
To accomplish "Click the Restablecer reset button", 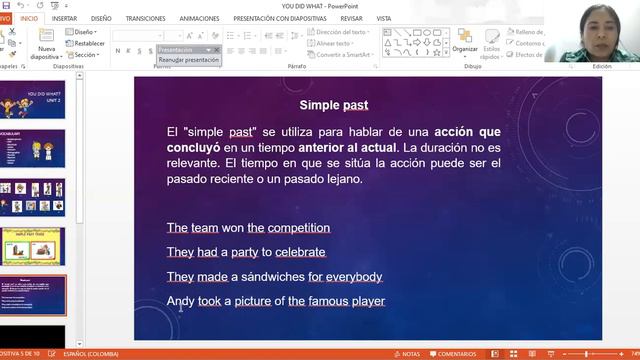I will click(x=85, y=43).
